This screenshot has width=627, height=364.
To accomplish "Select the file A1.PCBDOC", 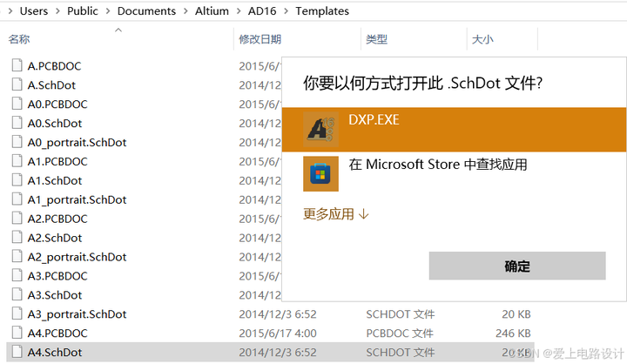I will (x=57, y=162).
